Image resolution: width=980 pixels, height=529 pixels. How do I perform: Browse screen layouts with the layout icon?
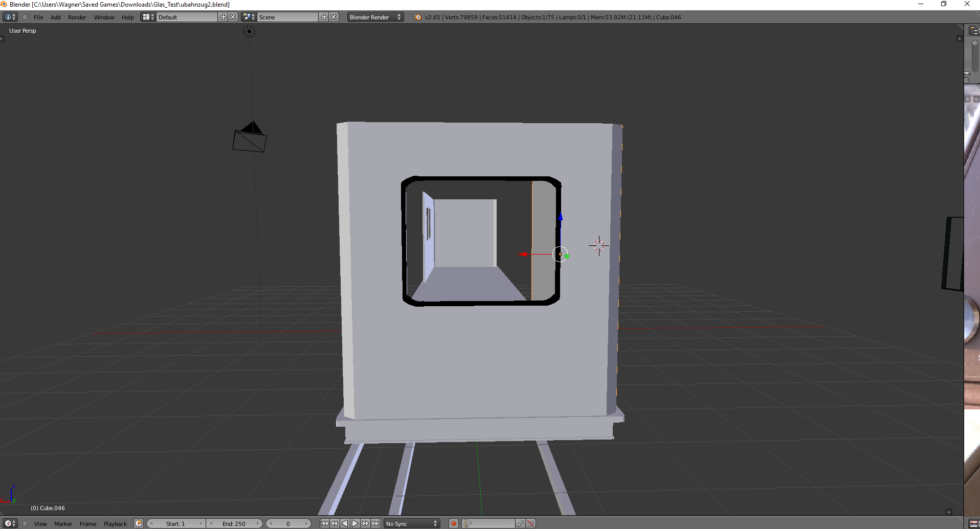pyautogui.click(x=148, y=17)
